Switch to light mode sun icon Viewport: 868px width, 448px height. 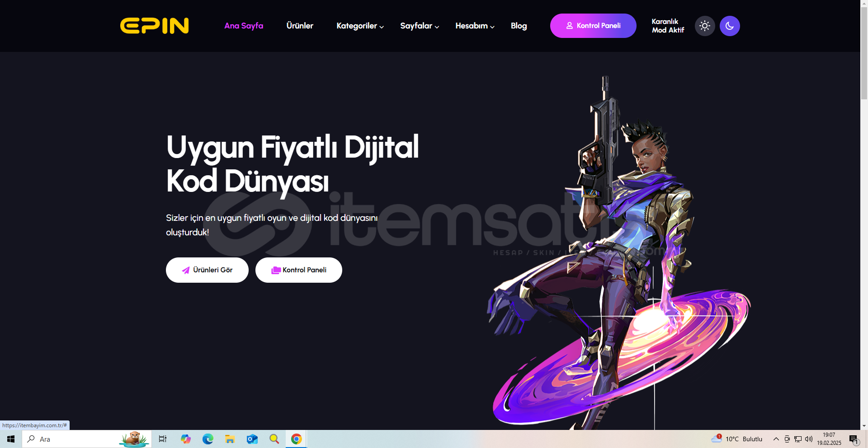[704, 26]
